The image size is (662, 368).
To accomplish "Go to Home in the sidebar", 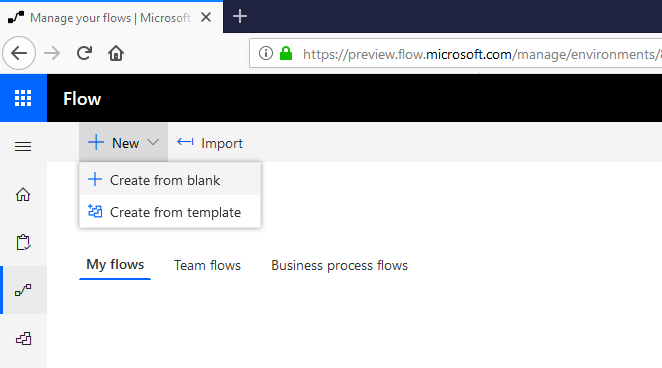I will (23, 195).
